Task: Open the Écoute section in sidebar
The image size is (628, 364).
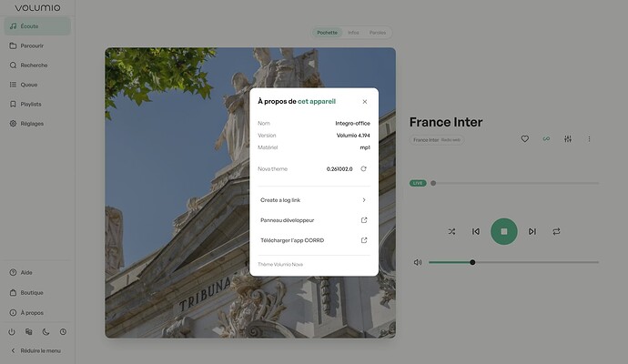Action: [37, 26]
